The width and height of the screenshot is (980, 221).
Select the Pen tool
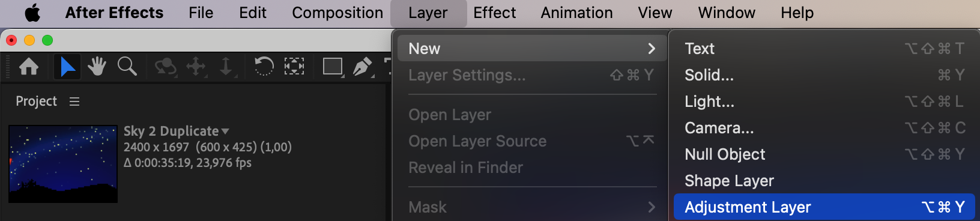point(363,67)
